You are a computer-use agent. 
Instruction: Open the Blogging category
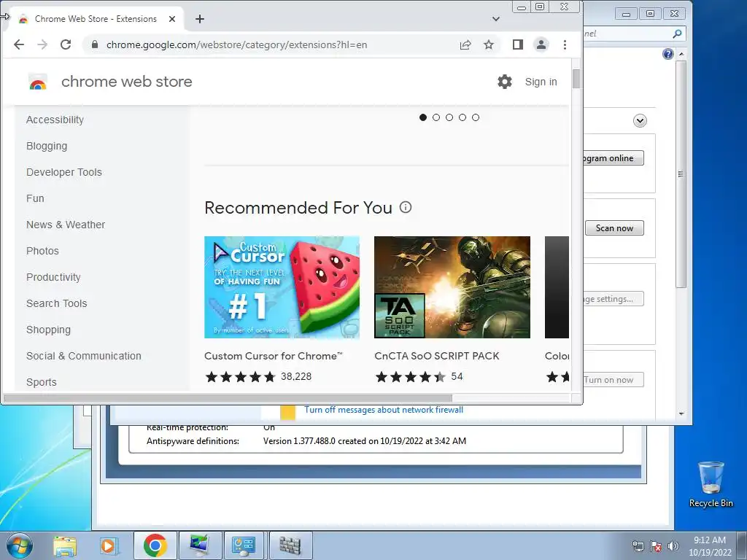pos(47,146)
